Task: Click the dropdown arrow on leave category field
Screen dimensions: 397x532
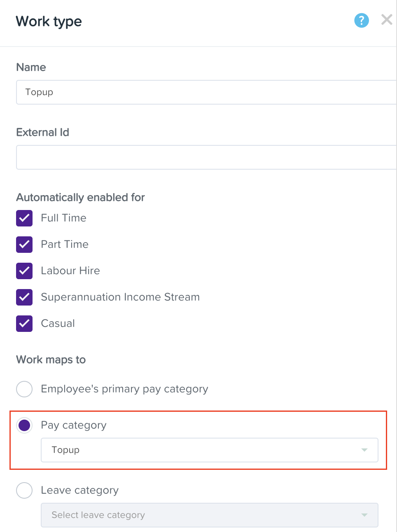Action: click(x=364, y=515)
